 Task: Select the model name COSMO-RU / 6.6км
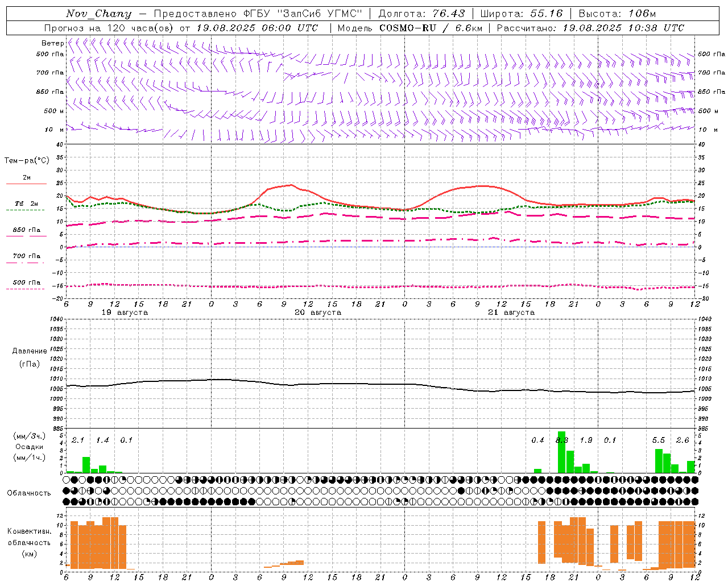(x=431, y=28)
